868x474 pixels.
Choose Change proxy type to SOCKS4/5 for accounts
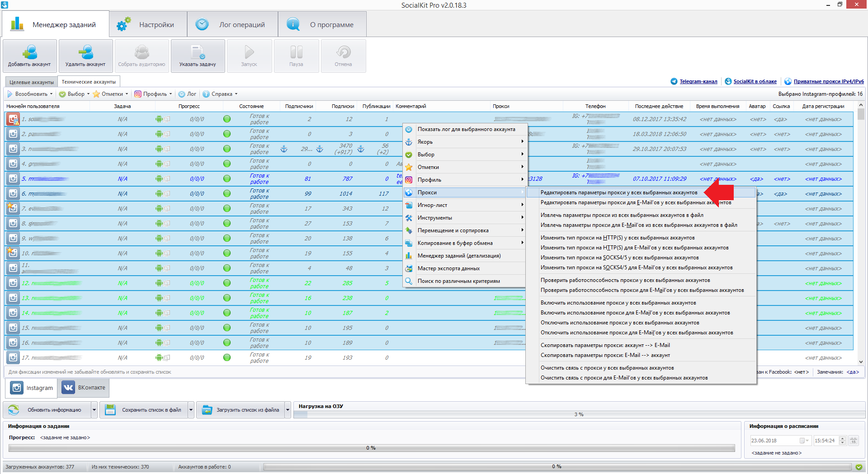641,258
